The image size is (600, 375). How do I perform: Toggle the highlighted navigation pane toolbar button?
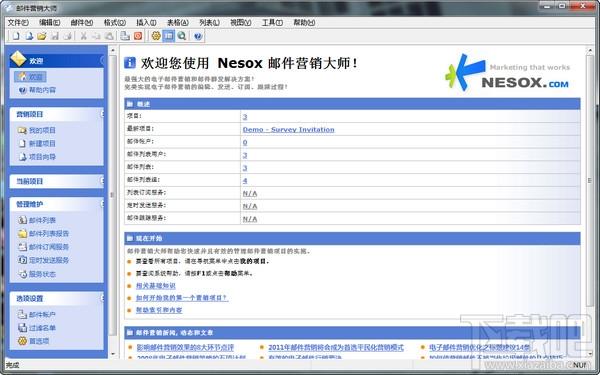(x=169, y=36)
